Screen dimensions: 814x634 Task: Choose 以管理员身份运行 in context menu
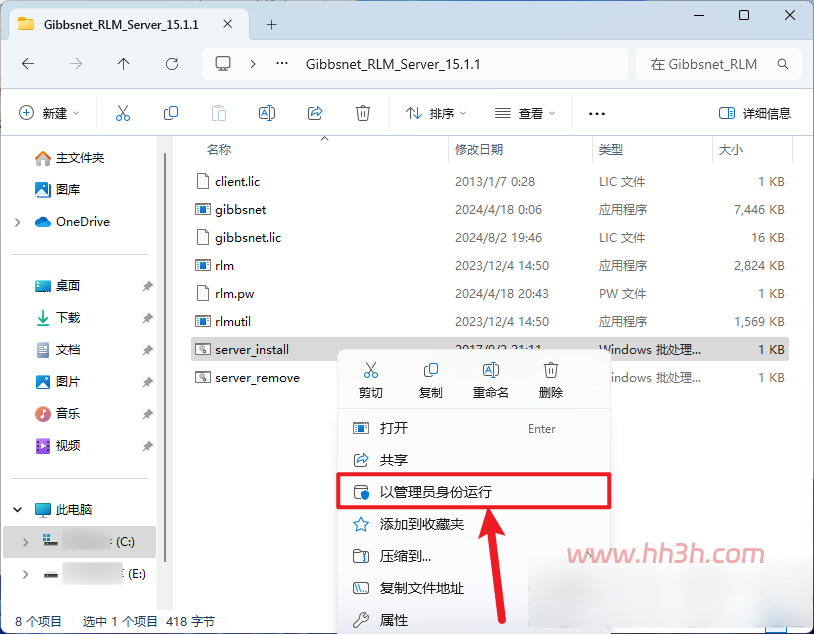tap(473, 491)
